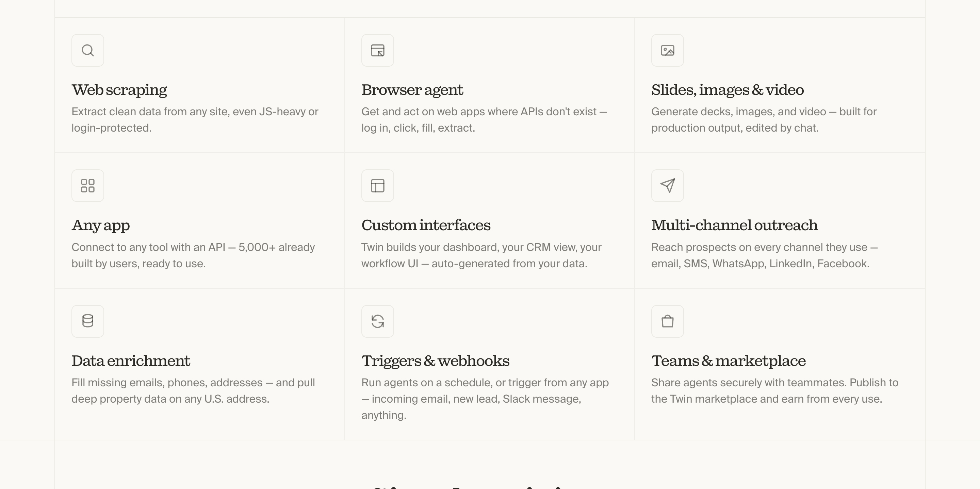The image size is (980, 489).
Task: Open the Any app heading
Action: point(100,225)
